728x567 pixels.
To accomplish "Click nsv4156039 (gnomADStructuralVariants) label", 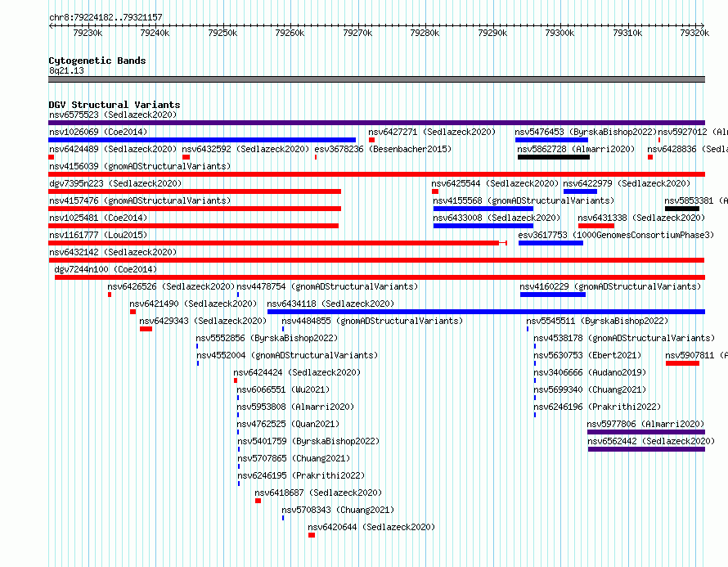I will [140, 166].
